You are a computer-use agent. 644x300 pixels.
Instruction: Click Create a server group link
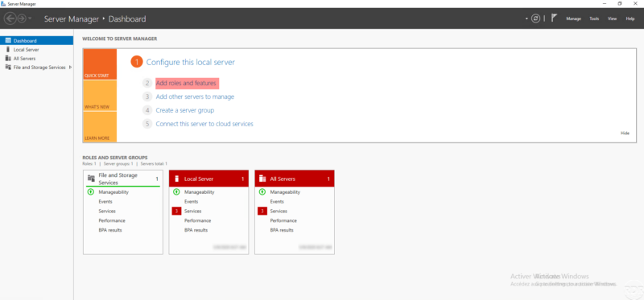185,110
